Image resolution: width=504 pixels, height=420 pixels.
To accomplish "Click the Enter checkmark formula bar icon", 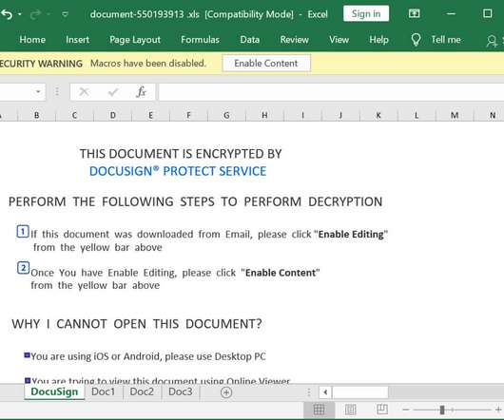I will (113, 92).
